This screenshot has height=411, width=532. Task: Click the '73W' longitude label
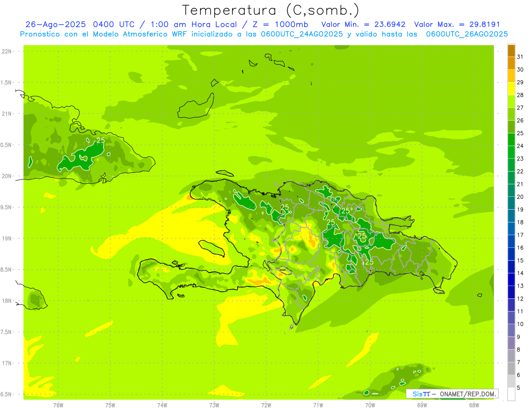pos(214,405)
